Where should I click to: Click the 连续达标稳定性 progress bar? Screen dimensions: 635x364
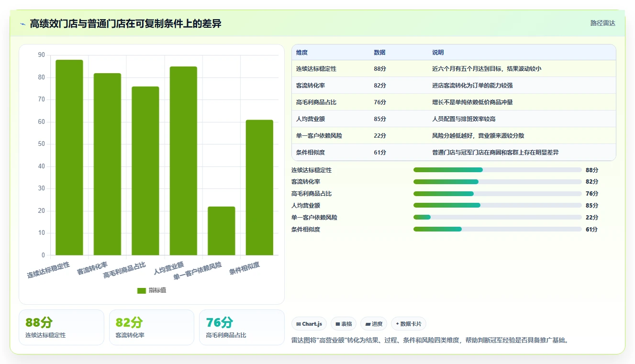pyautogui.click(x=497, y=170)
